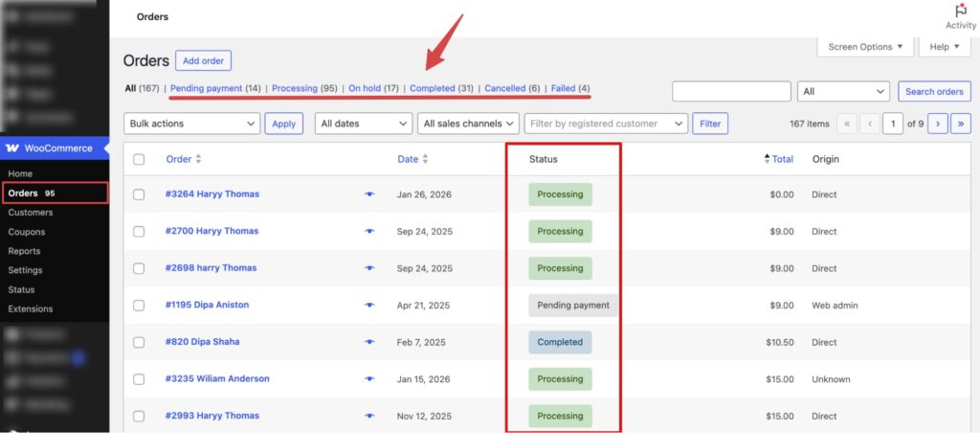Screen dimensions: 980x433
Task: Focus the orders search text field
Action: [x=732, y=91]
